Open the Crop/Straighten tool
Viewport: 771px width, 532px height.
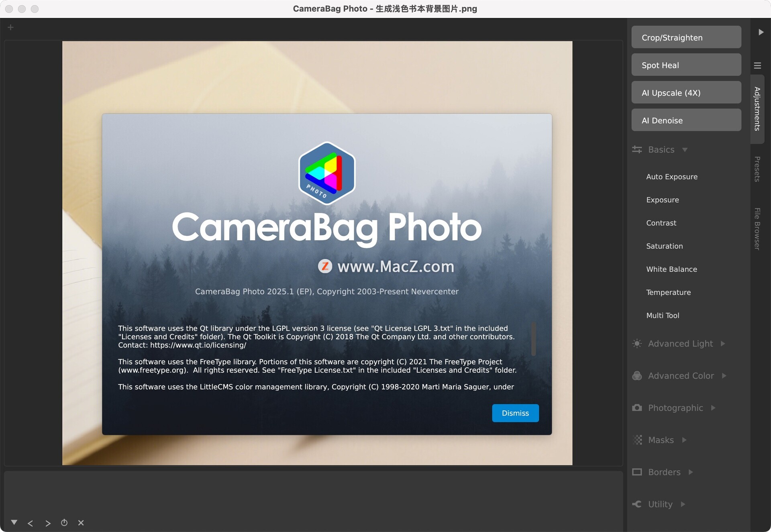(x=686, y=37)
